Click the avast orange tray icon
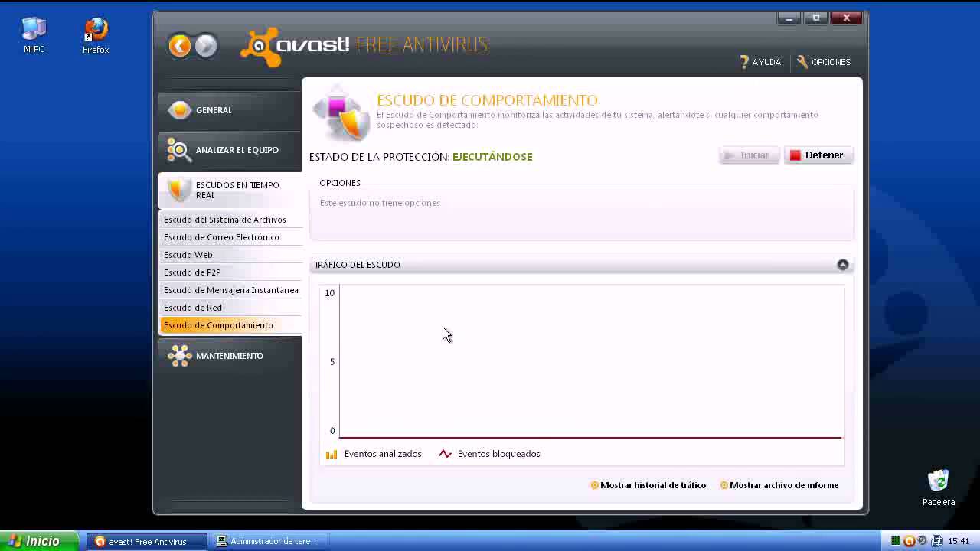The height and width of the screenshot is (551, 980). tap(909, 541)
